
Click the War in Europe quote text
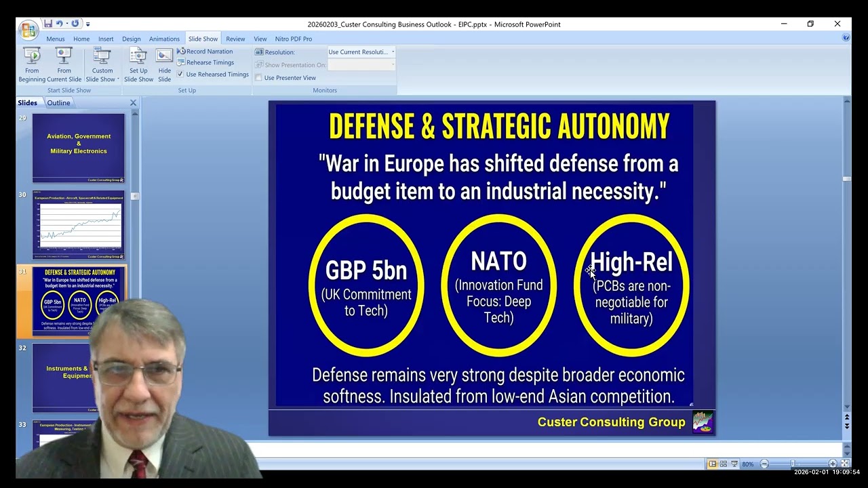[x=498, y=177]
